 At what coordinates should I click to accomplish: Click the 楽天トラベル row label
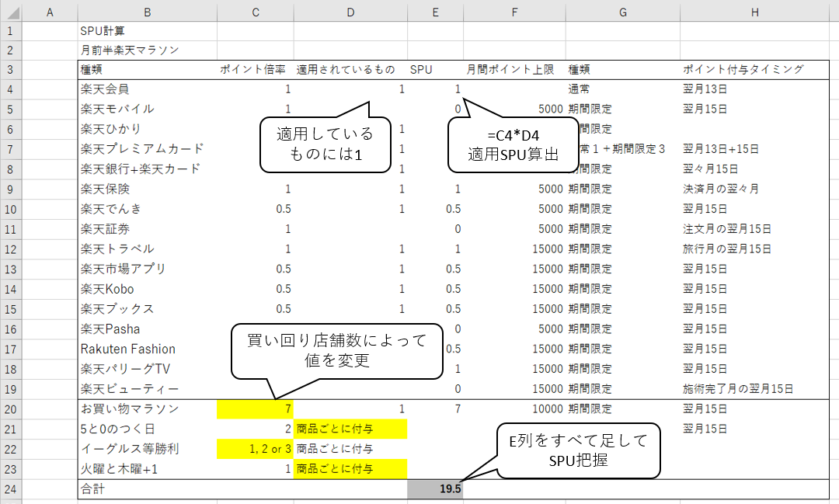[147, 249]
